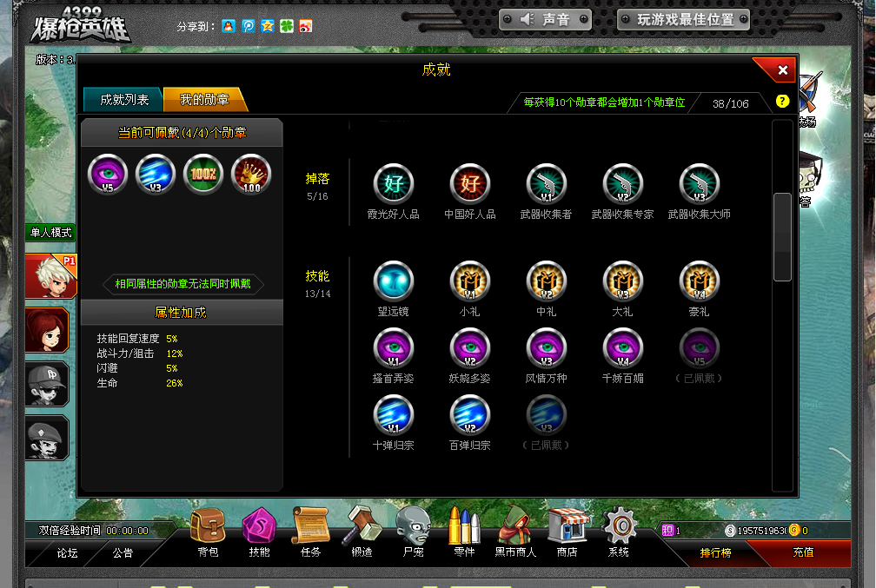The height and width of the screenshot is (588, 876).
Task: Click the 双倍经验时间 timer
Action: coord(93,531)
